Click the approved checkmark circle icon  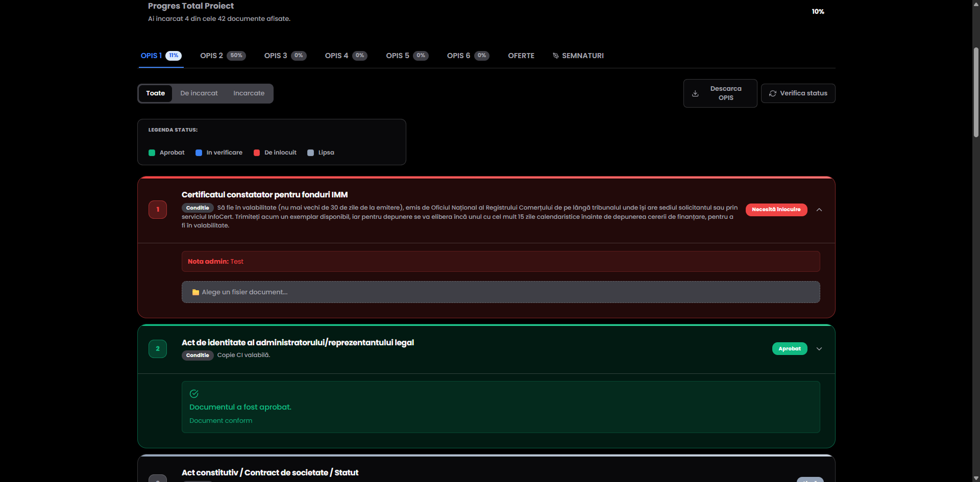coord(194,394)
